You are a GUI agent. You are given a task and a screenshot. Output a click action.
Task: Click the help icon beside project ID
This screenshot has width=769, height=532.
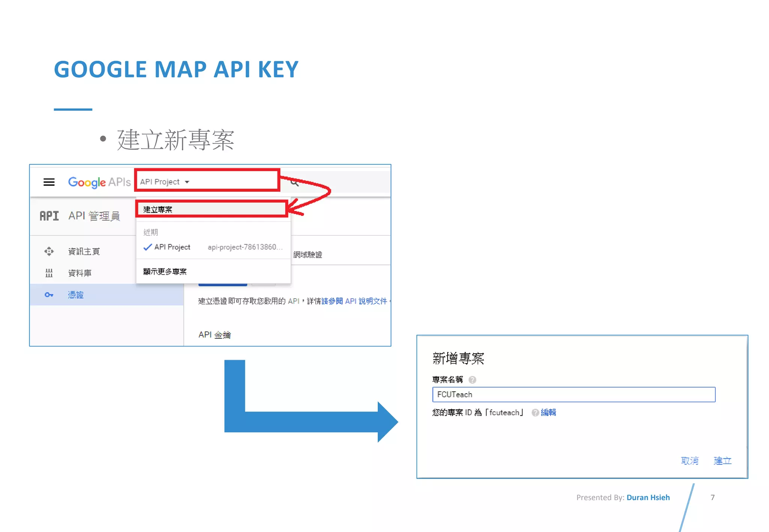tap(535, 413)
